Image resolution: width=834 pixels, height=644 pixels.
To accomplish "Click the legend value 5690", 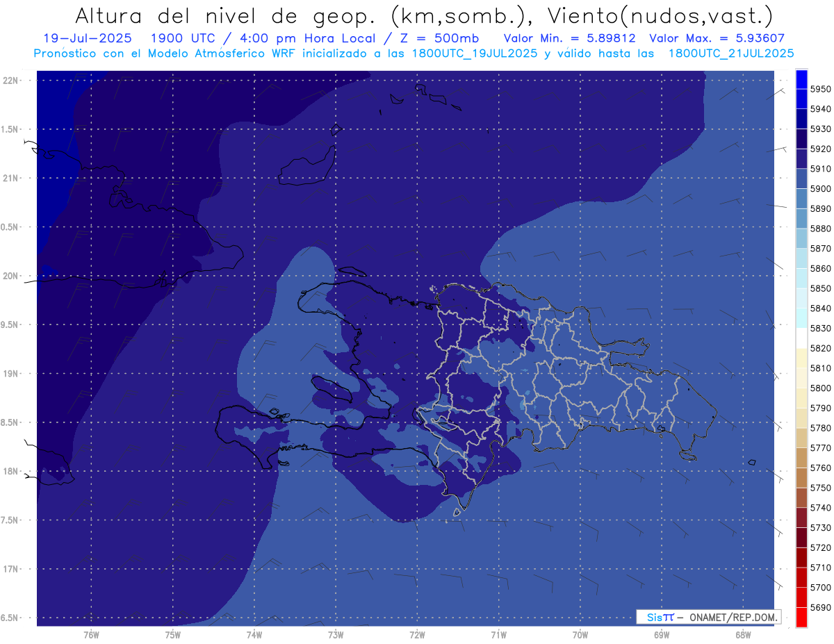I will [x=820, y=607].
